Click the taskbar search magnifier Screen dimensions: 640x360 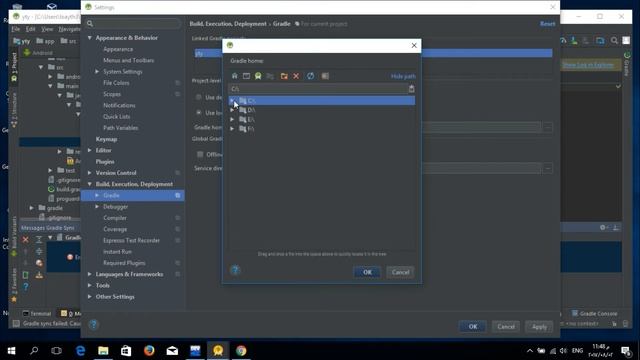click(x=34, y=350)
